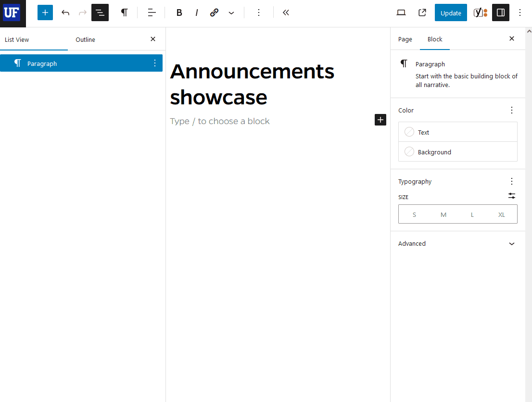Toggle bold formatting
Image resolution: width=532 pixels, height=402 pixels.
pyautogui.click(x=179, y=13)
